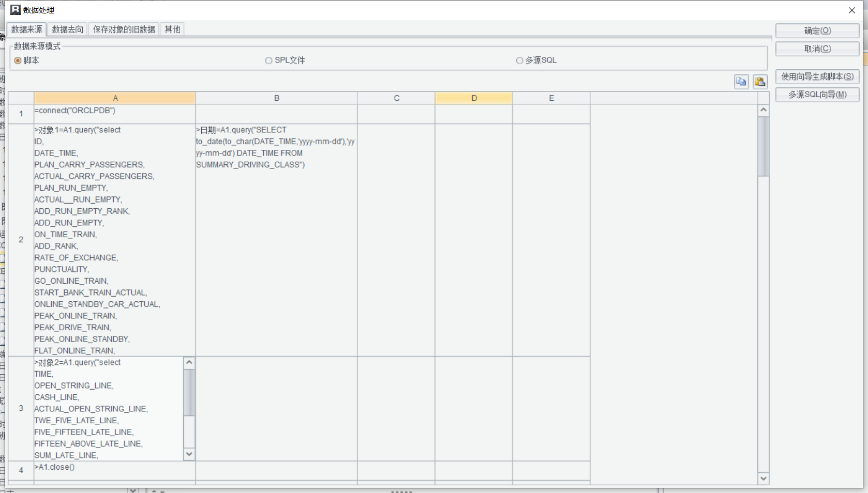
Task: Click down arrow of 对象2 cell scrollbar
Action: pos(189,454)
